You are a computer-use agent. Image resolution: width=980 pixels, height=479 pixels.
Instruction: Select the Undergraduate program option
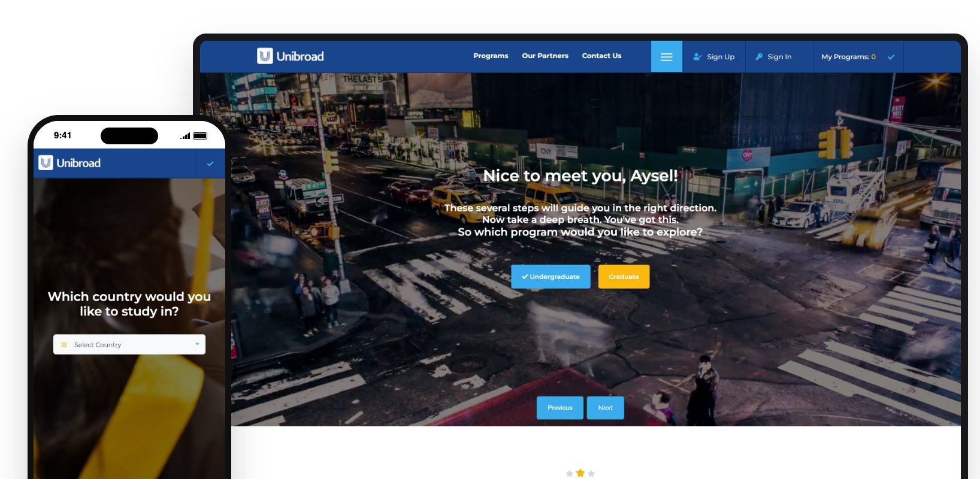551,277
